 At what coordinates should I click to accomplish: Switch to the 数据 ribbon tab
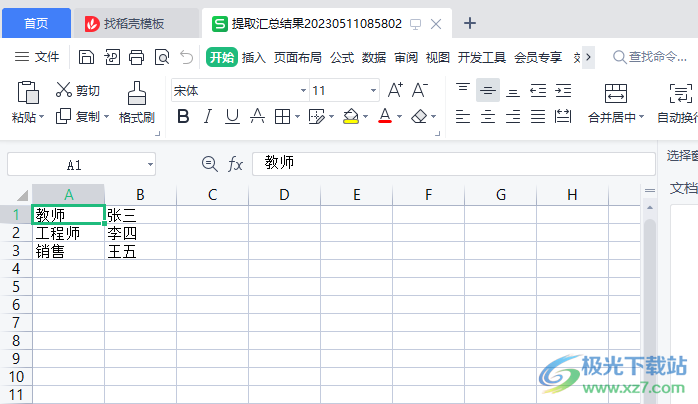pos(374,57)
